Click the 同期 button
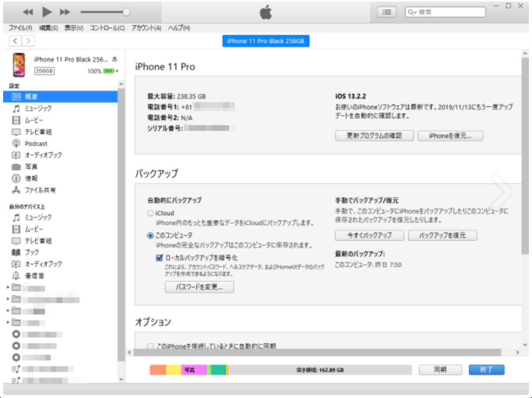Image resolution: width=532 pixels, height=398 pixels. 440,370
